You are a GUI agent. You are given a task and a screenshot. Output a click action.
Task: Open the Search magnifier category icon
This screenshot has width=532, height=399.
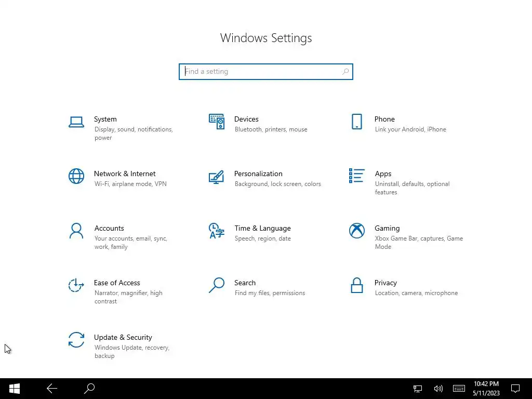[x=217, y=285]
